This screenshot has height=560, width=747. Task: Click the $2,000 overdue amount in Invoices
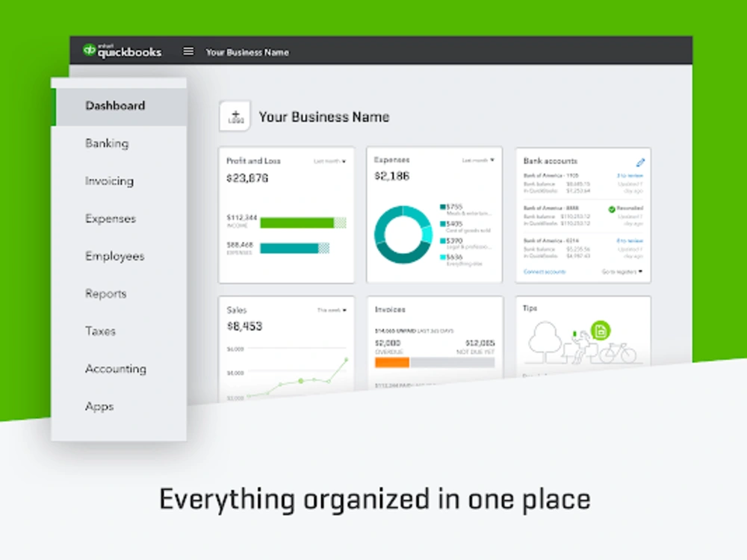click(x=388, y=343)
